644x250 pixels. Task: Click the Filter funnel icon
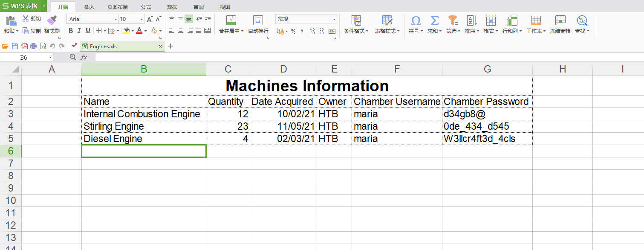pyautogui.click(x=452, y=20)
